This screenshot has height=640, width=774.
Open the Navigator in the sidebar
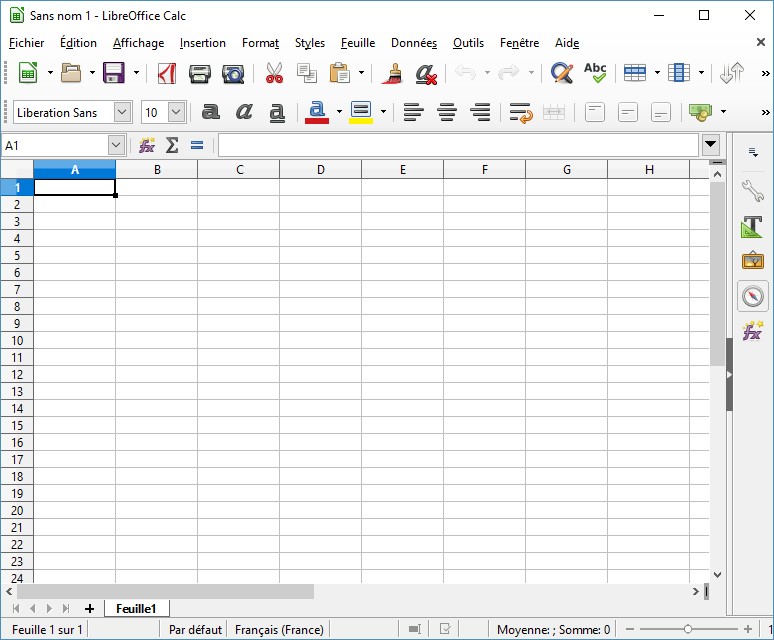pyautogui.click(x=752, y=296)
